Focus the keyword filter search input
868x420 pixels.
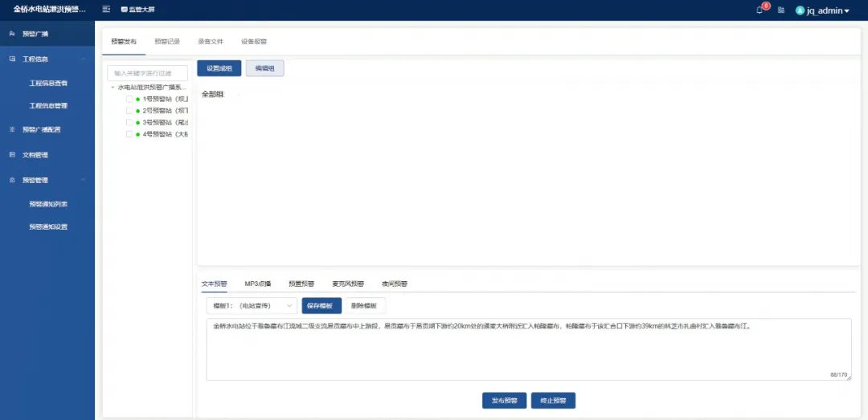tap(147, 73)
